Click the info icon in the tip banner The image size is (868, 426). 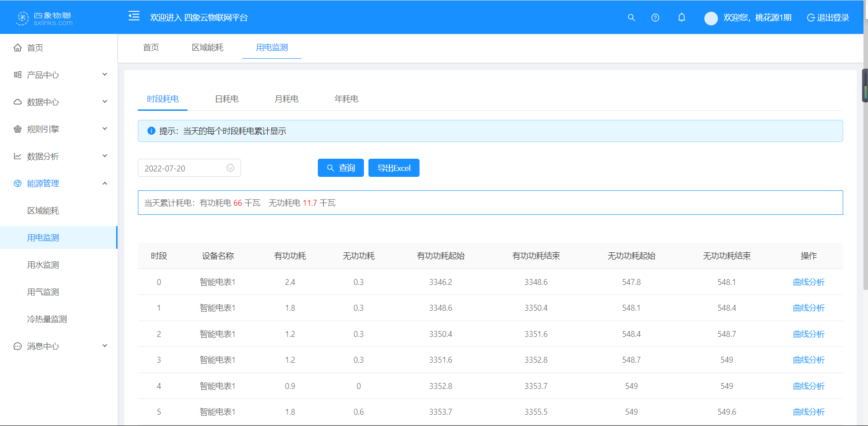(x=151, y=131)
